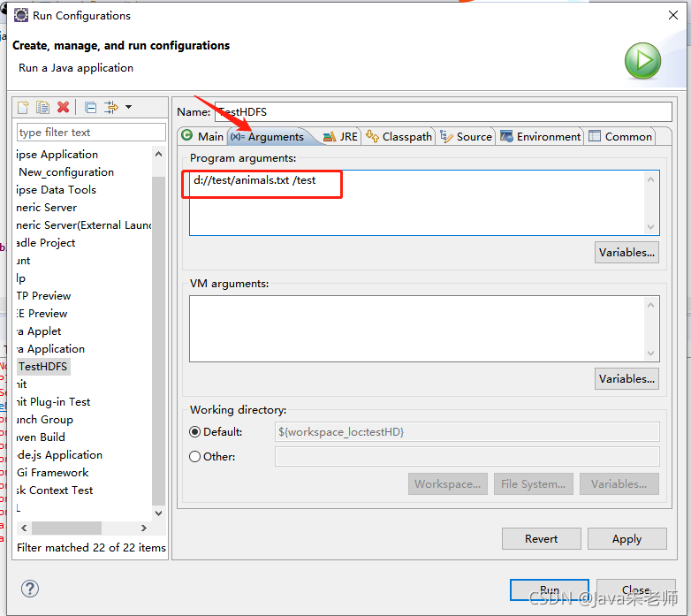Click tree list scroll up arrow
This screenshot has width=691, height=616.
coord(159,154)
